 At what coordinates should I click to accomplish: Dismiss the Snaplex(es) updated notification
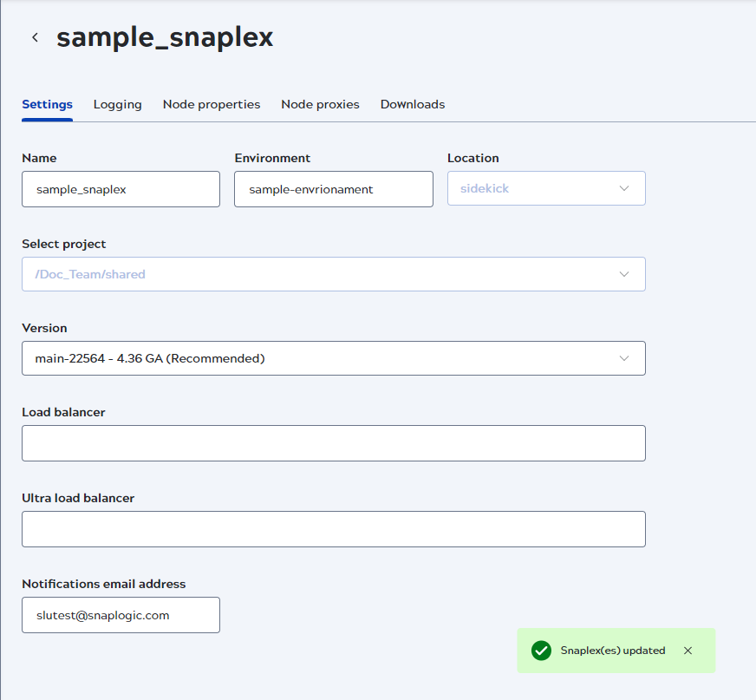pyautogui.click(x=688, y=651)
